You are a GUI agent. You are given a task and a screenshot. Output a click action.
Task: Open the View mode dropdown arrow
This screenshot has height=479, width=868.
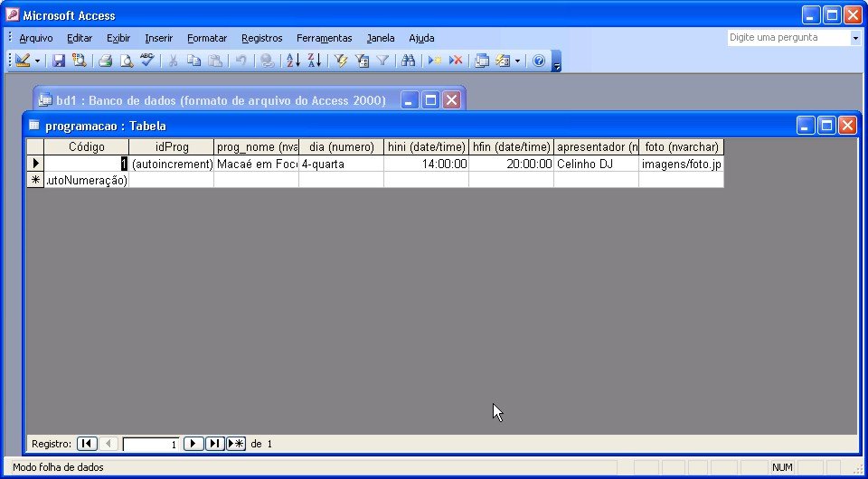coord(37,61)
